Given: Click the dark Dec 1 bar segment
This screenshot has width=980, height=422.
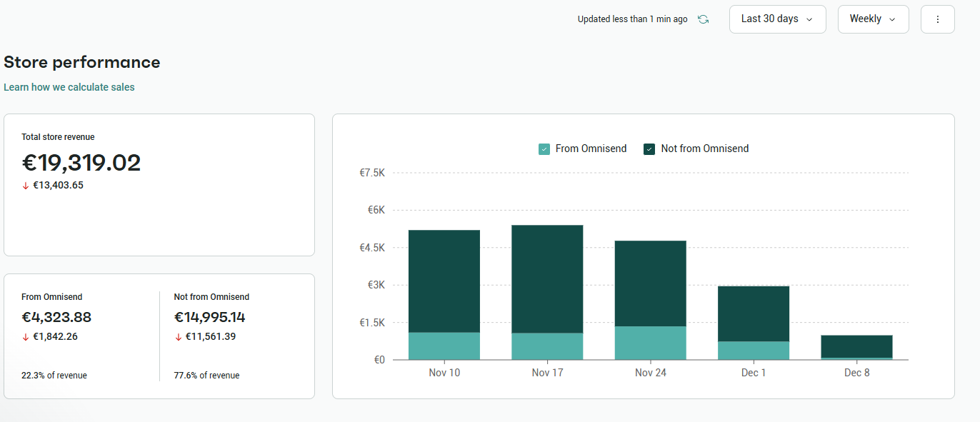Looking at the screenshot, I should (754, 313).
